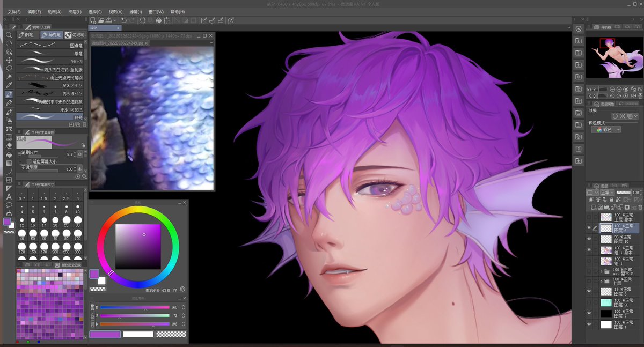Screen dimensions: 644x347
Task: Flip canvas horizontally in Navigator
Action: click(633, 95)
